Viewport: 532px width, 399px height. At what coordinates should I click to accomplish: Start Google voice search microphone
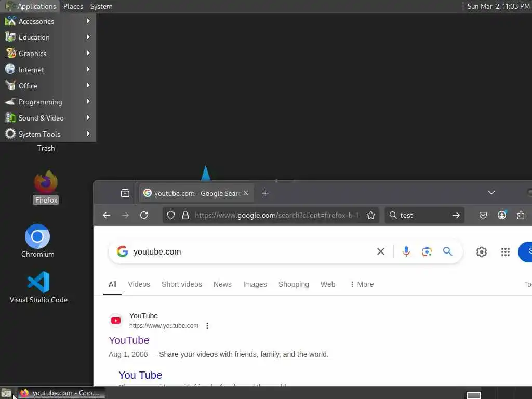[406, 251]
